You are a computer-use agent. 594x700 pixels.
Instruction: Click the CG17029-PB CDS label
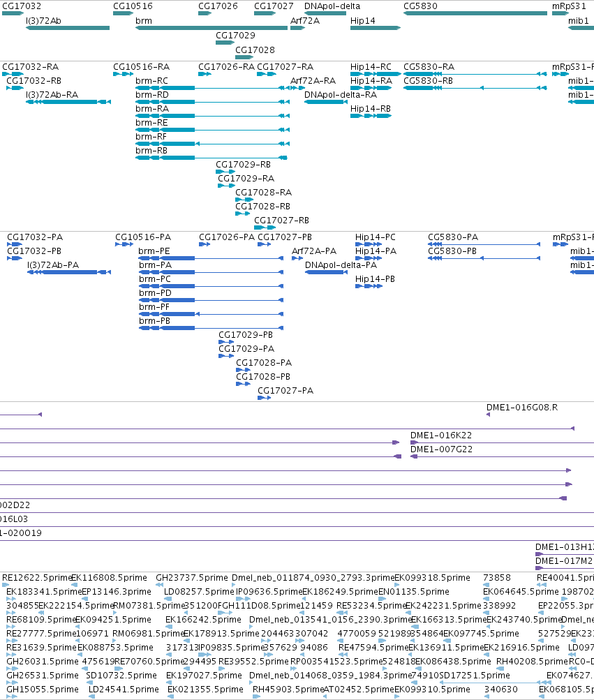pyautogui.click(x=246, y=335)
